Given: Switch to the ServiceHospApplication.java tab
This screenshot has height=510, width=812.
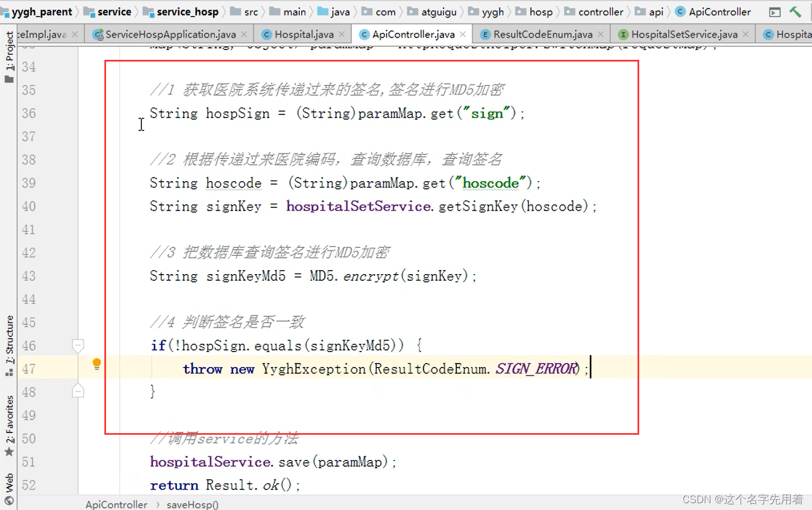Looking at the screenshot, I should coord(170,34).
